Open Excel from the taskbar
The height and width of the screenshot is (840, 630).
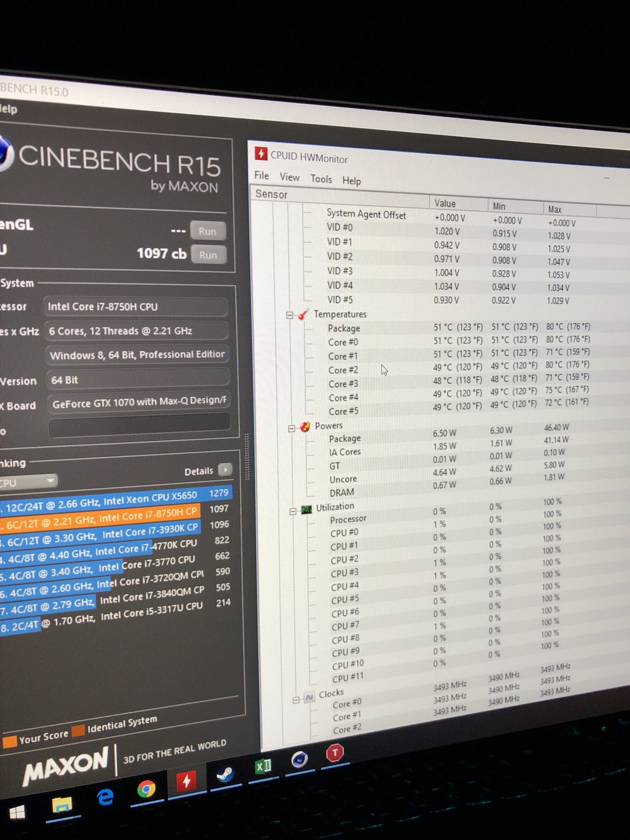(262, 766)
